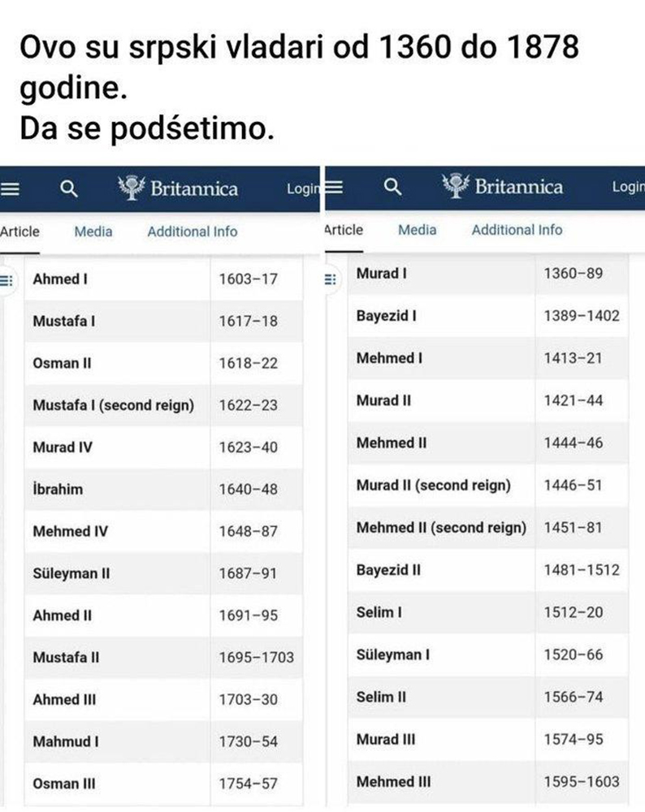Open table of contents icon beside Murad I

tap(330, 279)
